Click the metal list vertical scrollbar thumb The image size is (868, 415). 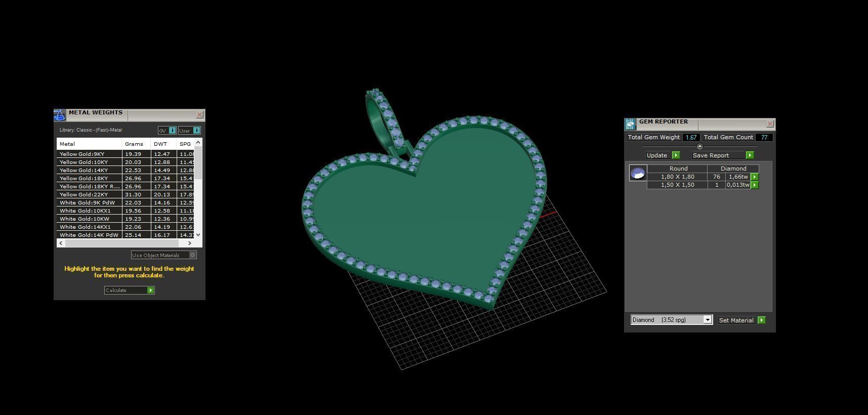pyautogui.click(x=198, y=162)
